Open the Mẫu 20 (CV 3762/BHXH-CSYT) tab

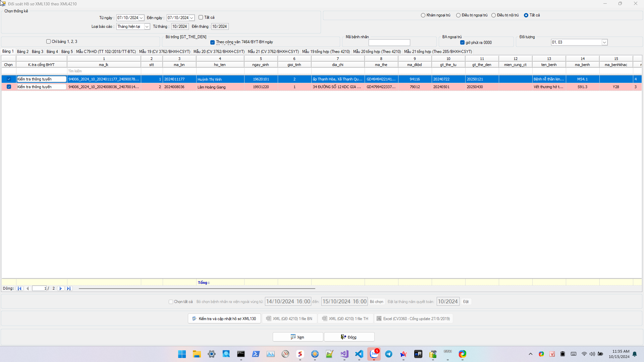click(219, 52)
